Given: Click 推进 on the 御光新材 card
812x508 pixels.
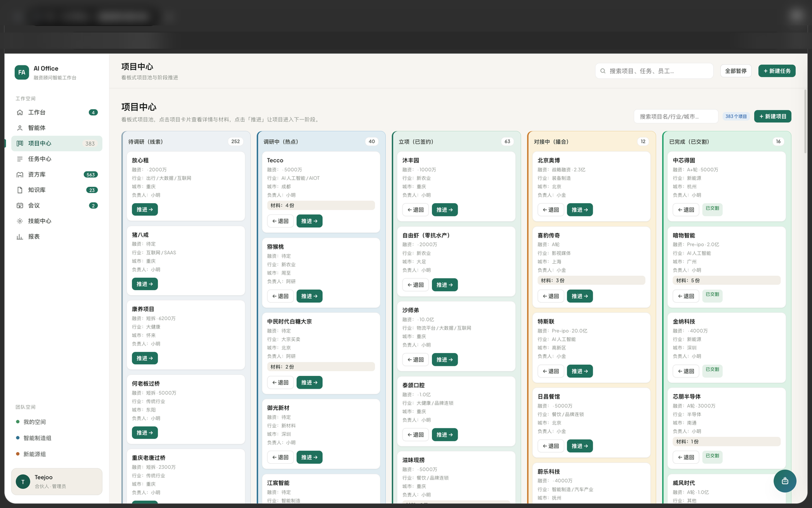Looking at the screenshot, I should pyautogui.click(x=310, y=457).
